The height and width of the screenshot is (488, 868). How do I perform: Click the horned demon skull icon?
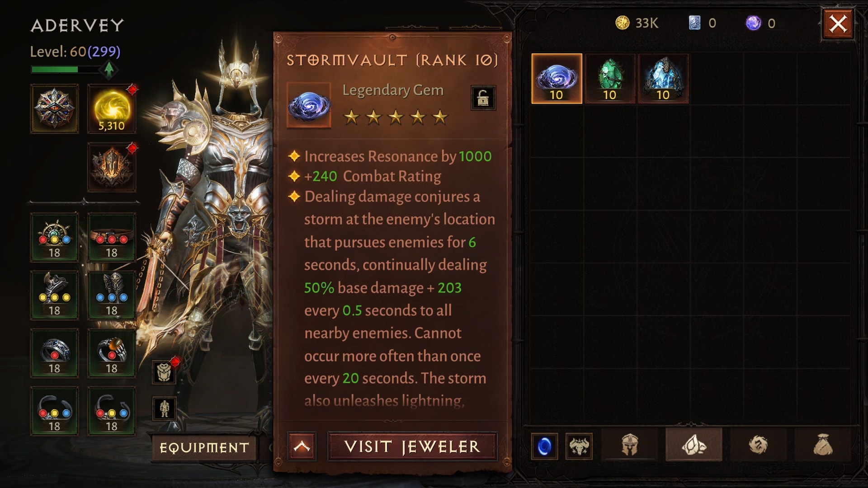pos(579,446)
